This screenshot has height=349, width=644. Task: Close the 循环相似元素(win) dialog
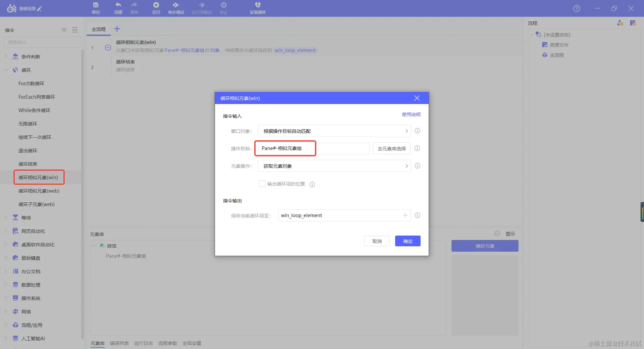coord(417,98)
